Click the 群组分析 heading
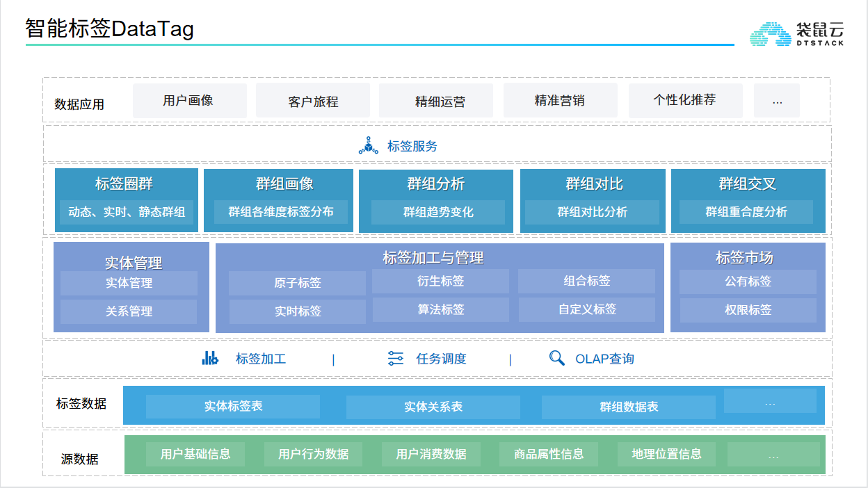Screen dimensions: 868x488 (x=436, y=184)
